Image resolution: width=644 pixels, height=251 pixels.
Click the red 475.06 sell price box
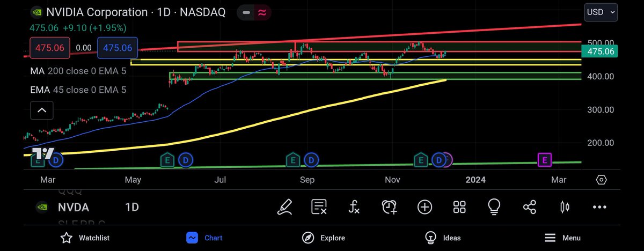click(x=50, y=48)
